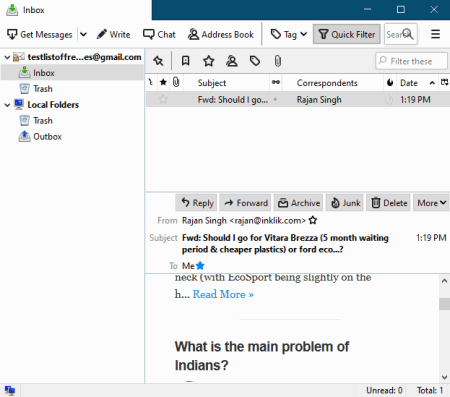Filter starred messages in quick filter bar
The image size is (450, 397).
pos(209,61)
